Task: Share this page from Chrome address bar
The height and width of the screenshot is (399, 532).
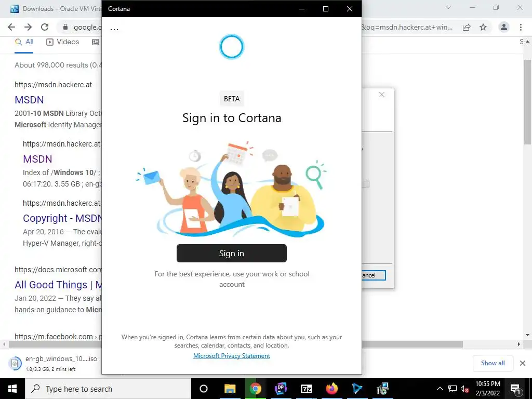Action: point(467,27)
